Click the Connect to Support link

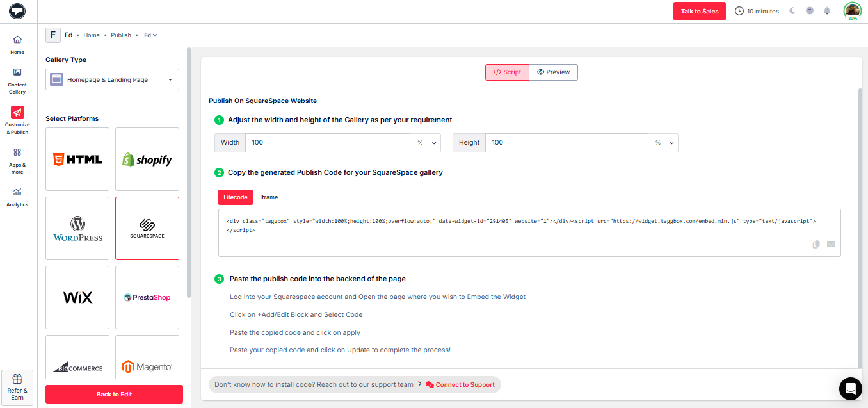(x=460, y=385)
